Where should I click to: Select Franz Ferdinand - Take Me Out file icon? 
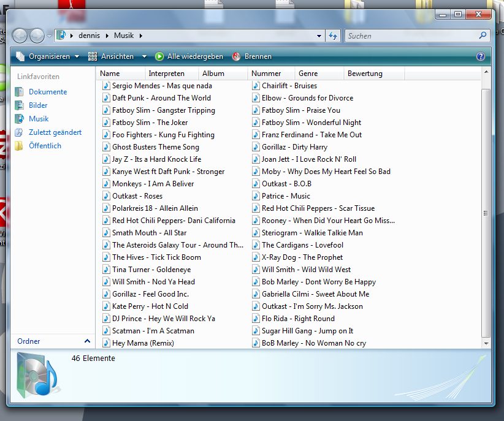[x=256, y=135]
